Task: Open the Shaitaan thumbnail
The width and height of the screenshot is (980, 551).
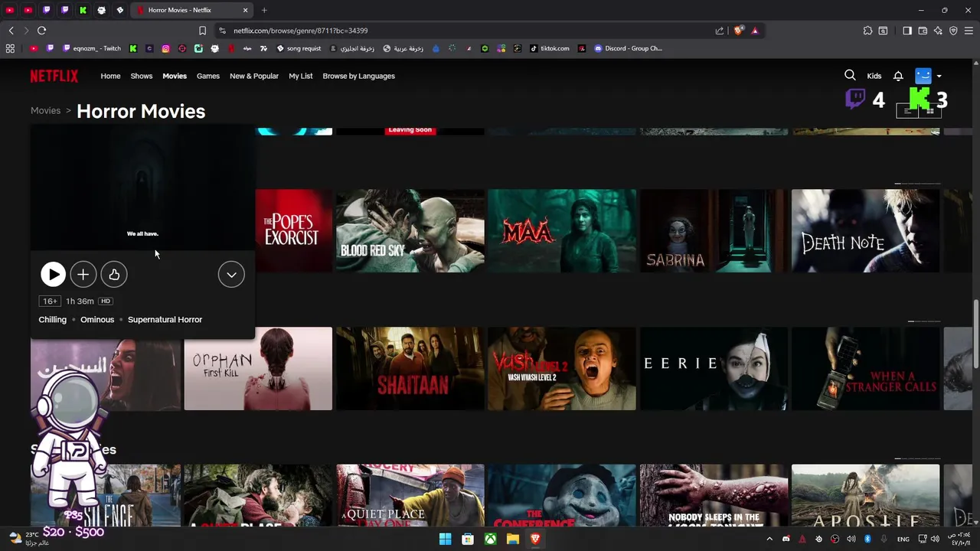Action: pyautogui.click(x=410, y=368)
